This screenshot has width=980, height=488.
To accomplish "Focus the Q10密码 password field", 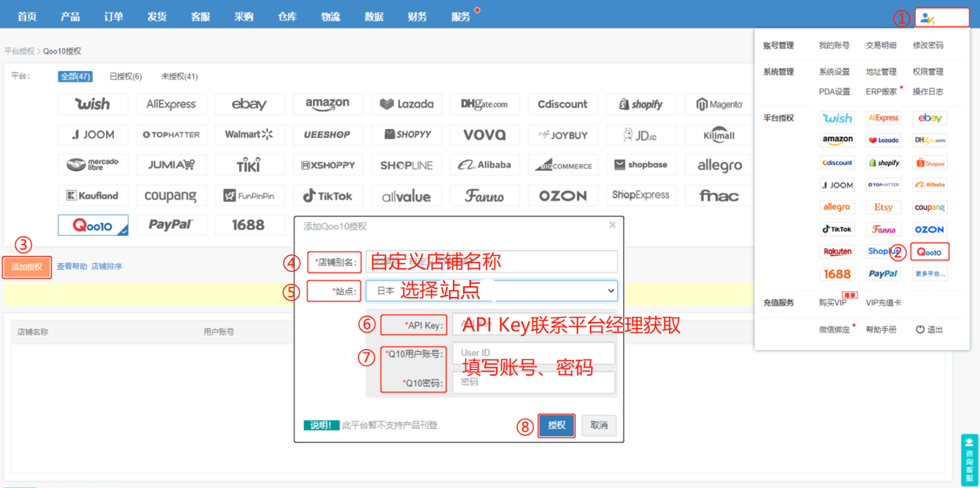I will point(533,383).
